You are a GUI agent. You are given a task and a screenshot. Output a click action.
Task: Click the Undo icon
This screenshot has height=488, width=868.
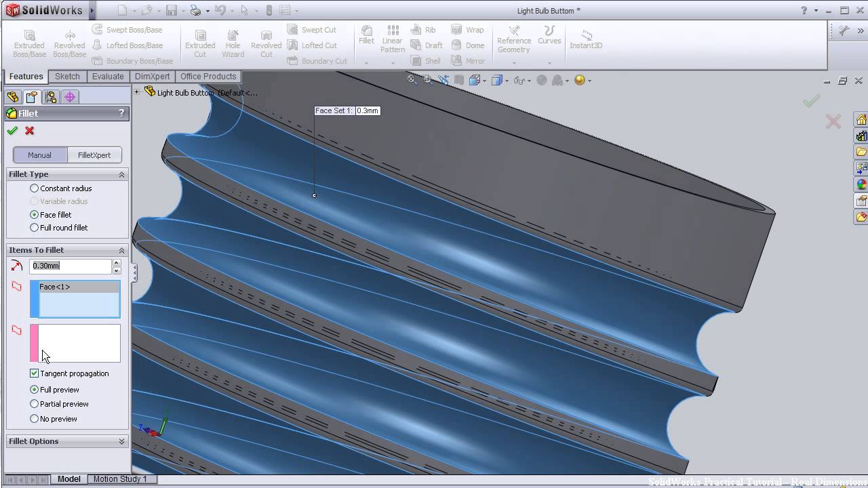(219, 10)
